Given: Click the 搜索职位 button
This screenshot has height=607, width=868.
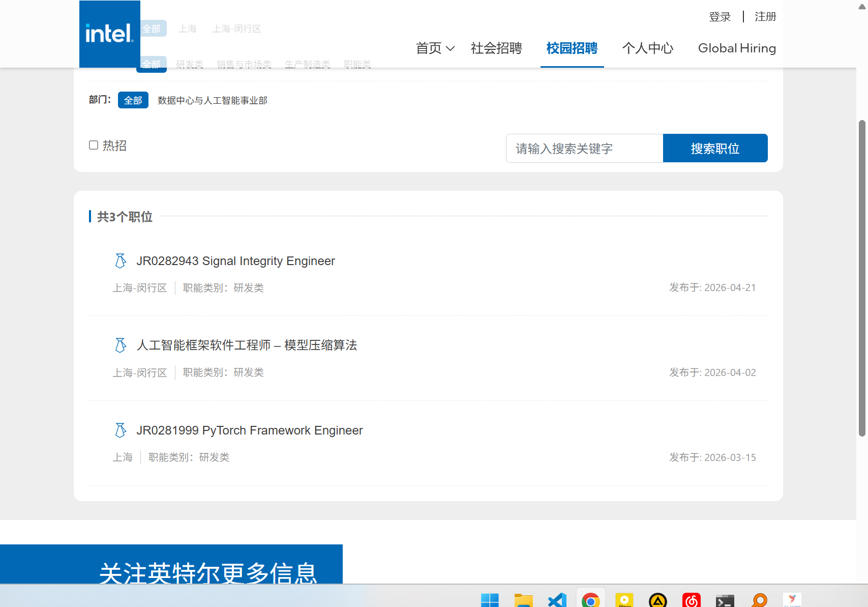Looking at the screenshot, I should pos(715,149).
